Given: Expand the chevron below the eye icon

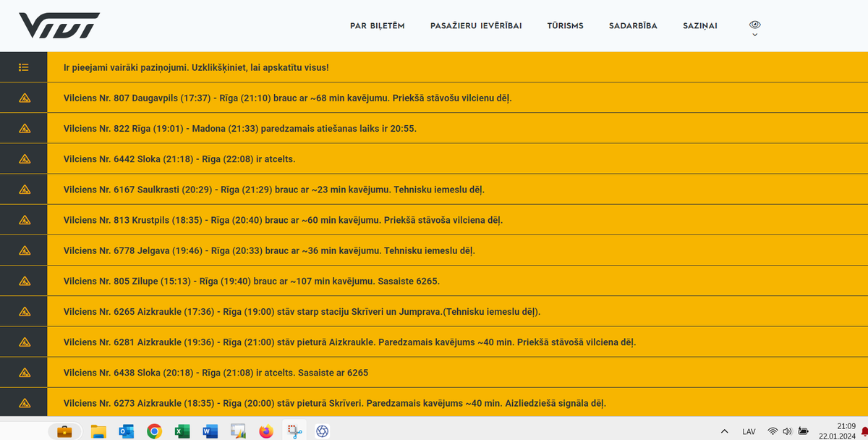Looking at the screenshot, I should point(755,34).
